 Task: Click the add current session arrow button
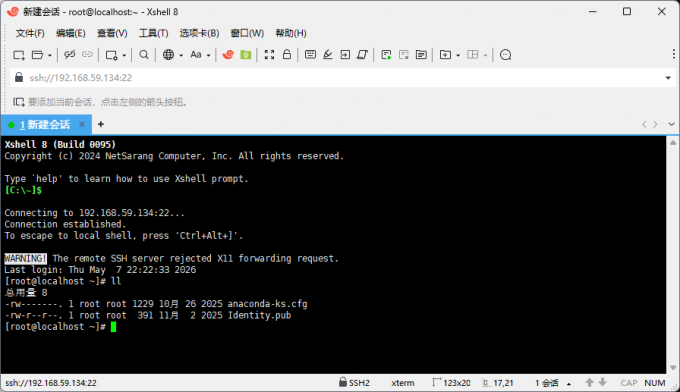tap(19, 102)
